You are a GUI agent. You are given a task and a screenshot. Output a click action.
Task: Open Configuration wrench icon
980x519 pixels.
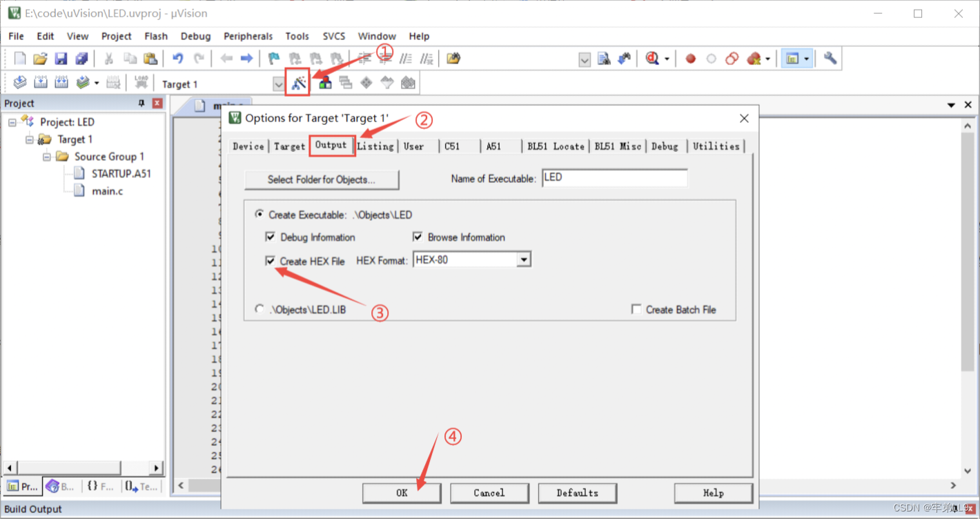(830, 59)
